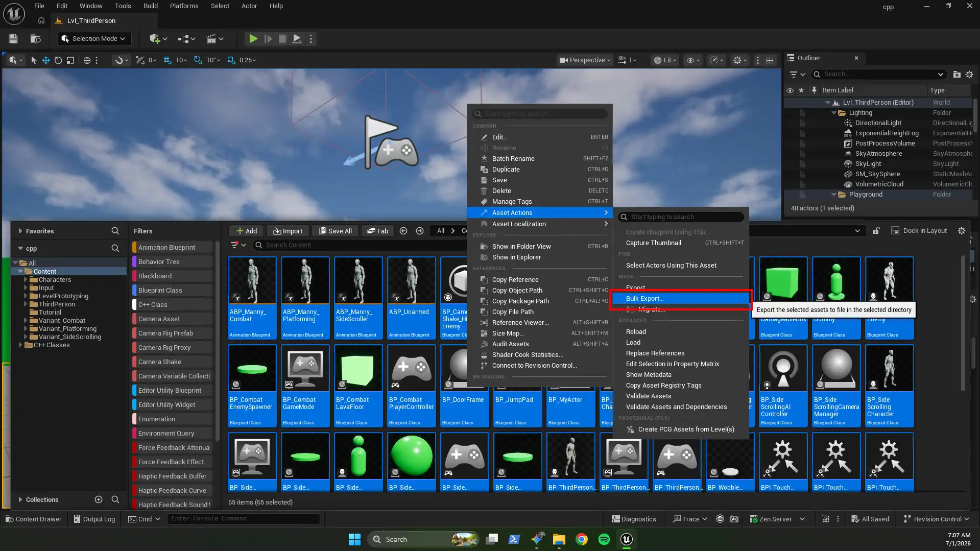Viewport: 980px width, 551px height.
Task: Open the File menu
Action: (39, 6)
